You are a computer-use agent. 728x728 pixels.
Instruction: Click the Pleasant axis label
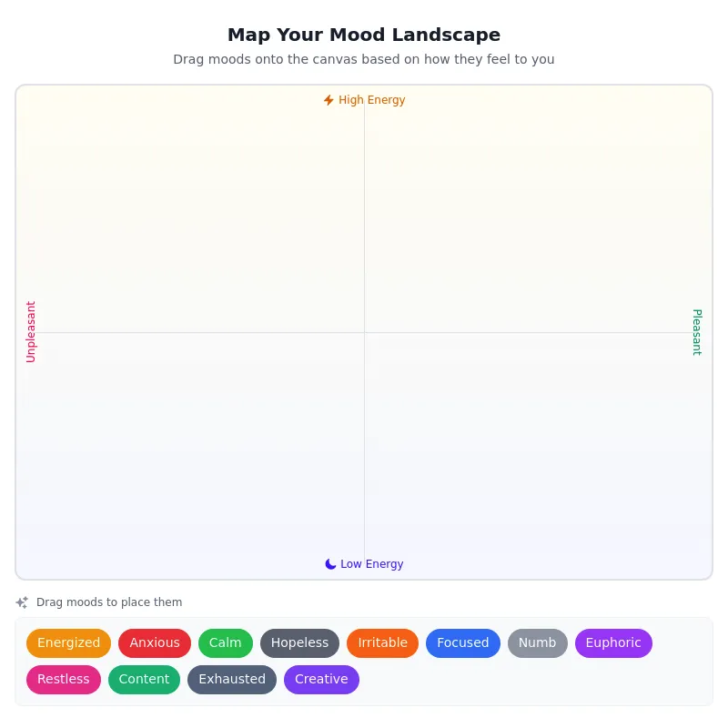697,331
